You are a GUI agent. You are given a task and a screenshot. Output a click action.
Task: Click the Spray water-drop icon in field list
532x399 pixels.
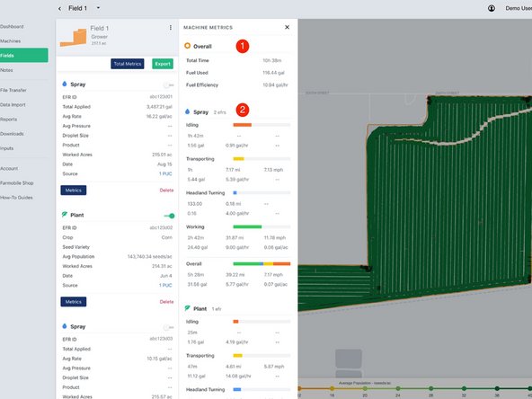65,84
